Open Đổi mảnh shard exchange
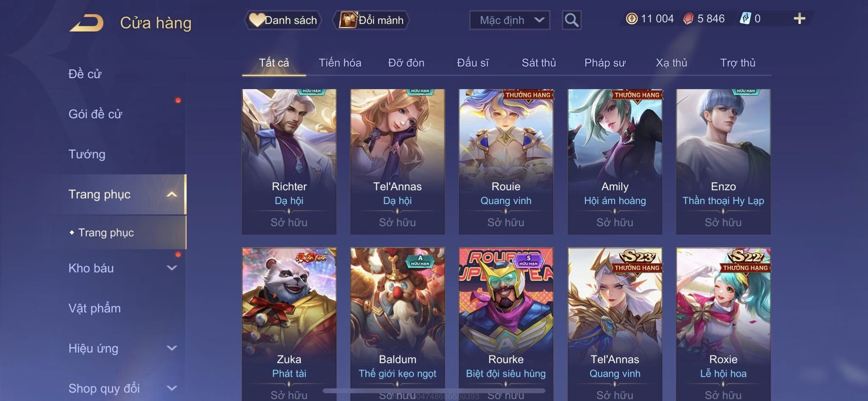 [x=371, y=20]
